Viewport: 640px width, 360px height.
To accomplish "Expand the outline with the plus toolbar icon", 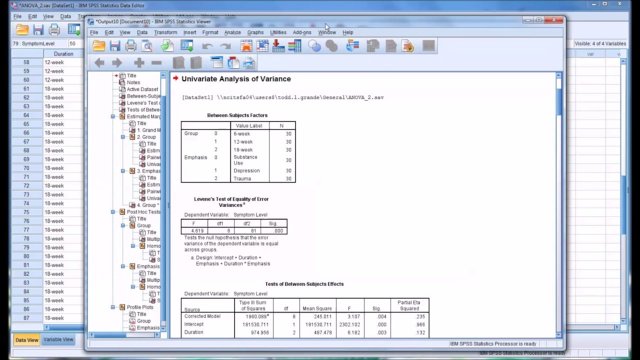I will click(139, 62).
